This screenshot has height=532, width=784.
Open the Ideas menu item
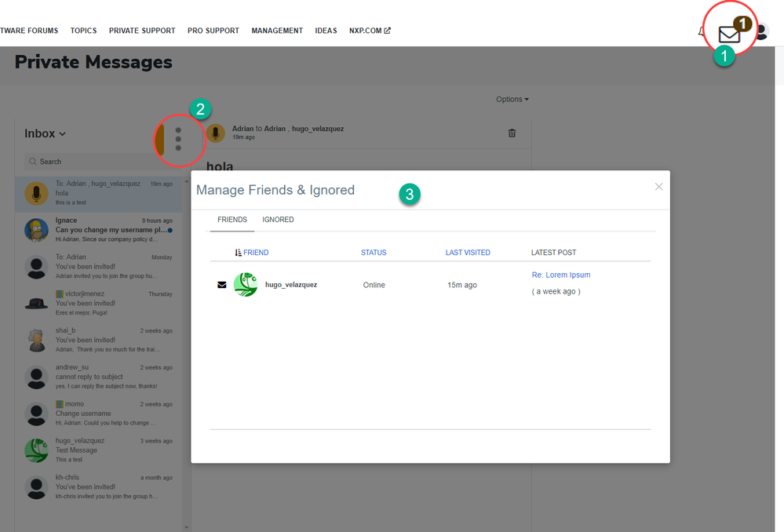click(x=326, y=31)
